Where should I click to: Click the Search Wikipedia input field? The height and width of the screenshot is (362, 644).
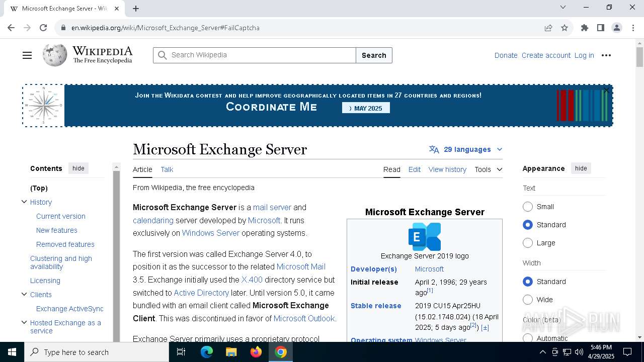tap(255, 55)
